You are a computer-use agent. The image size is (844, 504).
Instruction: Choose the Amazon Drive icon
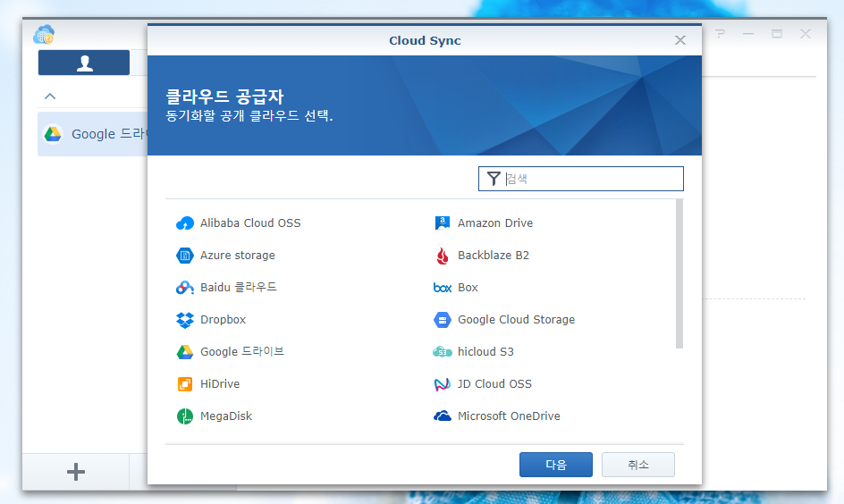[x=443, y=223]
